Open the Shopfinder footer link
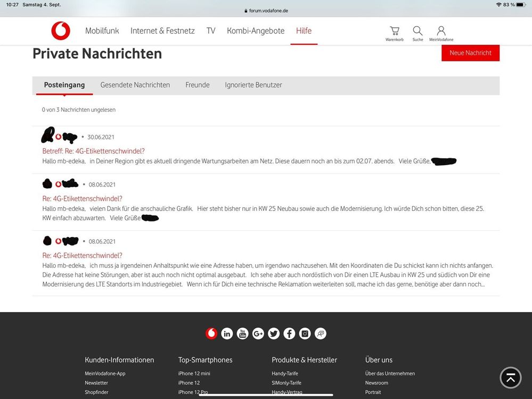Image resolution: width=532 pixels, height=399 pixels. point(96,392)
